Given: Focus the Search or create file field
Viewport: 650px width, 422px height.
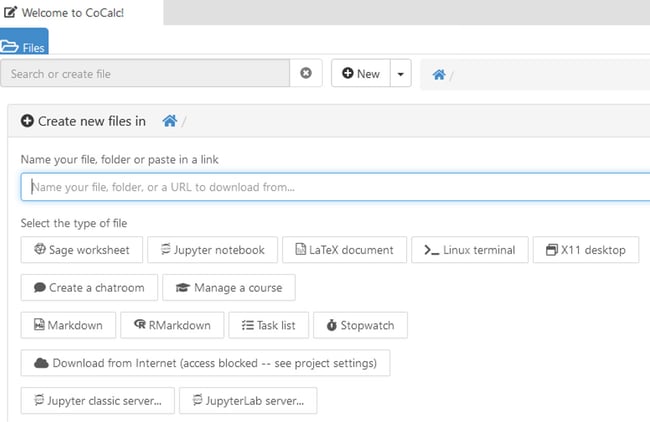Looking at the screenshot, I should click(145, 73).
